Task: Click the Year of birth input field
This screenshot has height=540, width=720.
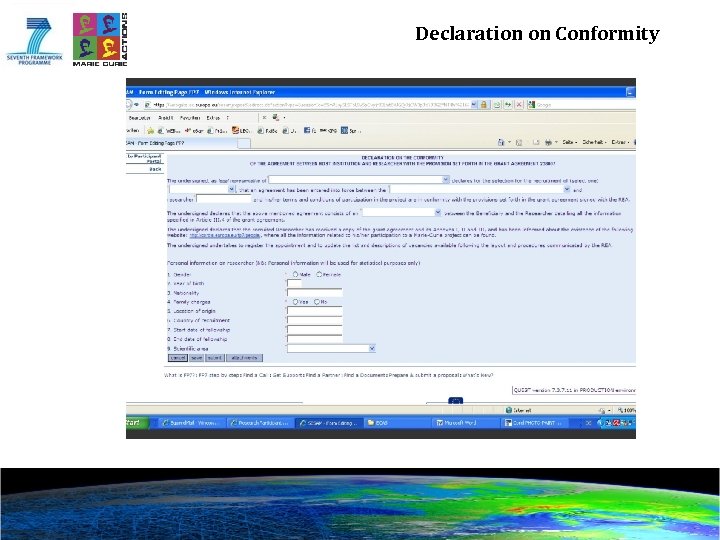Action: [x=294, y=283]
